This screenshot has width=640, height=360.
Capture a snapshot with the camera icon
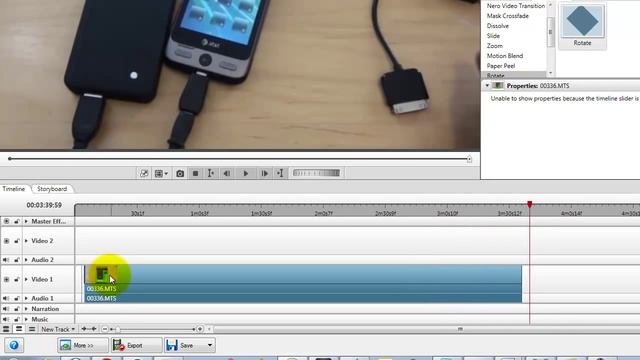pos(180,173)
